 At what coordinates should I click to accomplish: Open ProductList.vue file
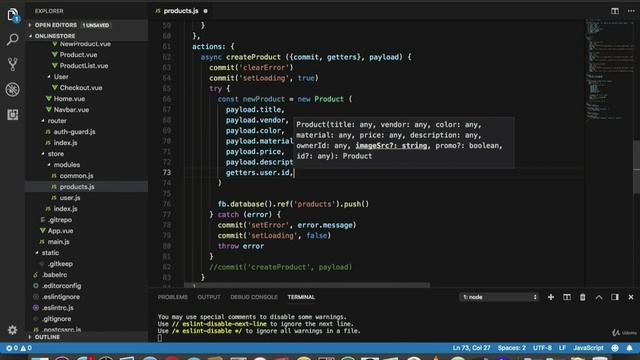pyautogui.click(x=84, y=66)
